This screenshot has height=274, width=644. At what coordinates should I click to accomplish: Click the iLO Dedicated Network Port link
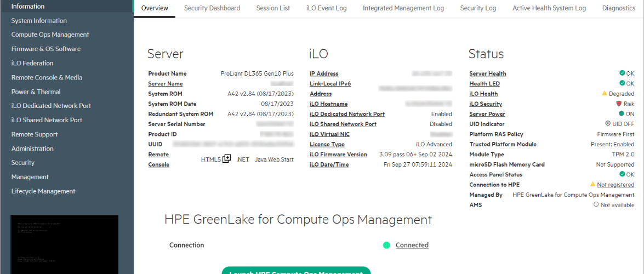coord(347,114)
